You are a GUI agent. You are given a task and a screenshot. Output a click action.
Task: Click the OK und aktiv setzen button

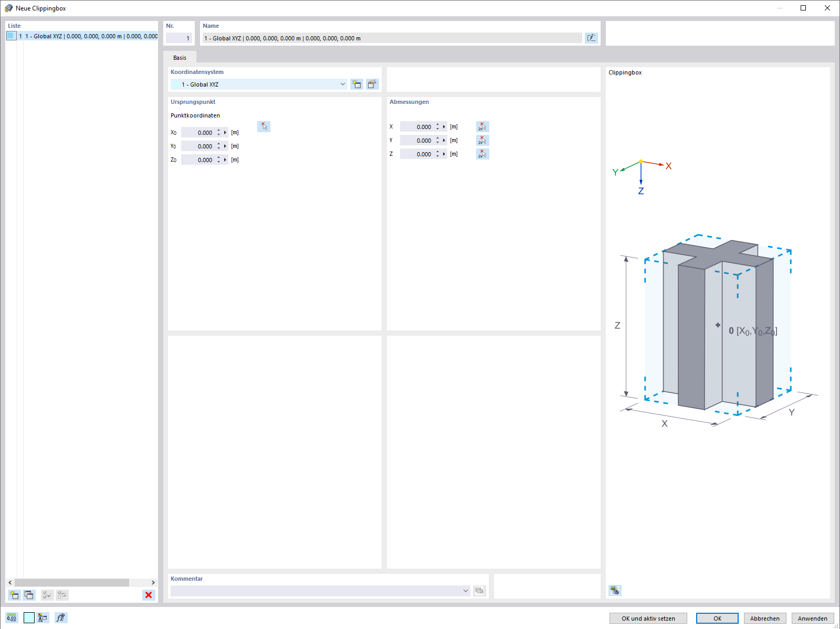(x=648, y=619)
